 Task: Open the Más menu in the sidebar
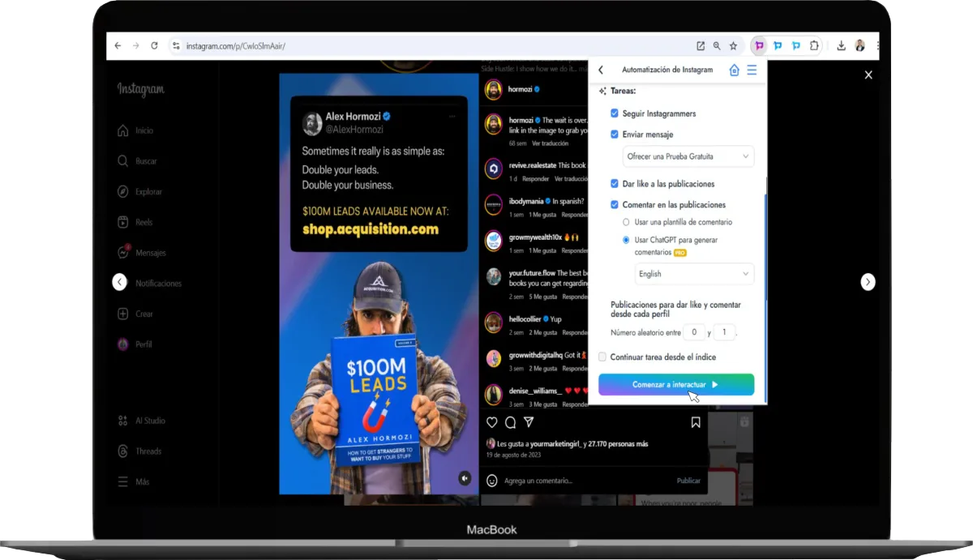point(133,481)
